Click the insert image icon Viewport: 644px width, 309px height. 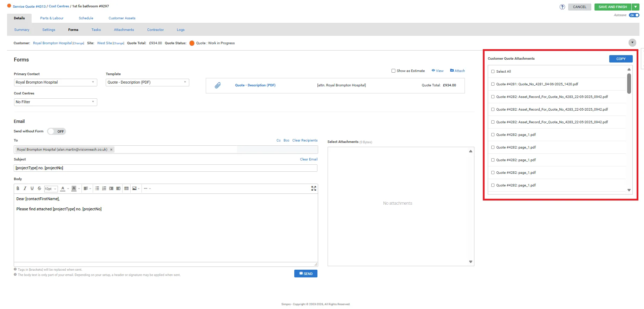click(x=134, y=189)
